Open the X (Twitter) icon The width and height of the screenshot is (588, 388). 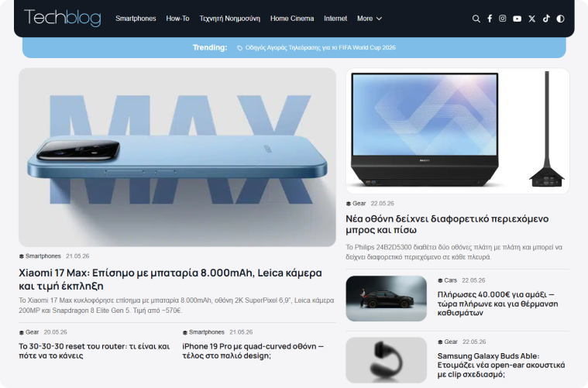point(531,19)
